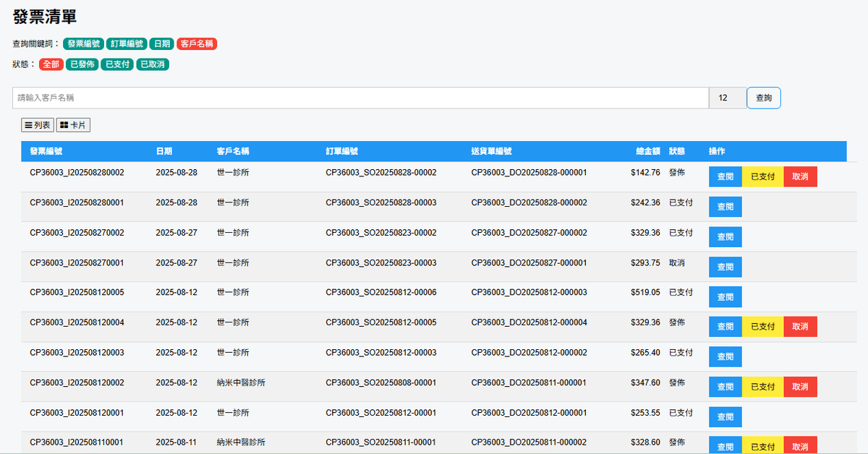Click the 總金額 column header

click(647, 151)
